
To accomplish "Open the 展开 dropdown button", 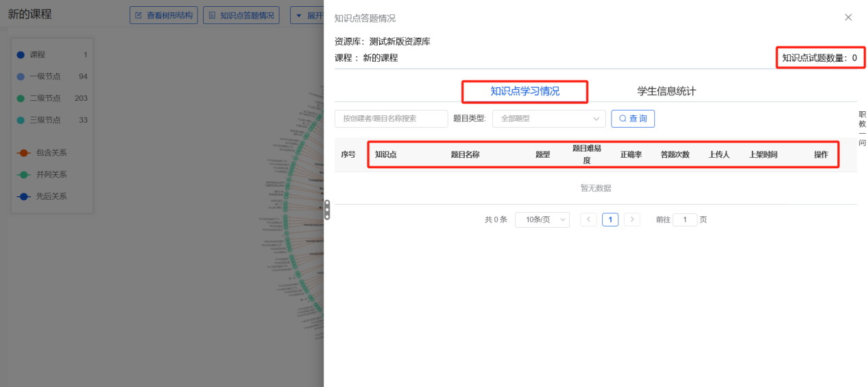I will pyautogui.click(x=307, y=14).
